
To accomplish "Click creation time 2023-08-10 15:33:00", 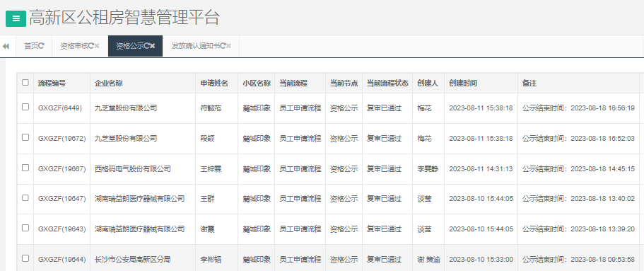I will pos(481,260).
